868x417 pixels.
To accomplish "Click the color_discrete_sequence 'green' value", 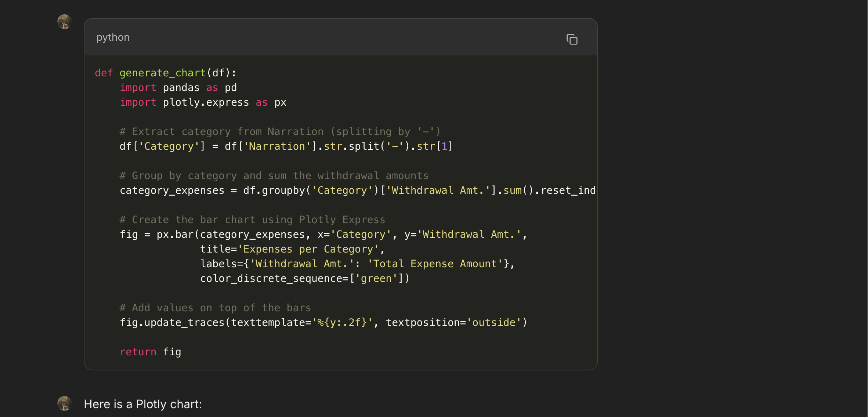I will pos(376,278).
